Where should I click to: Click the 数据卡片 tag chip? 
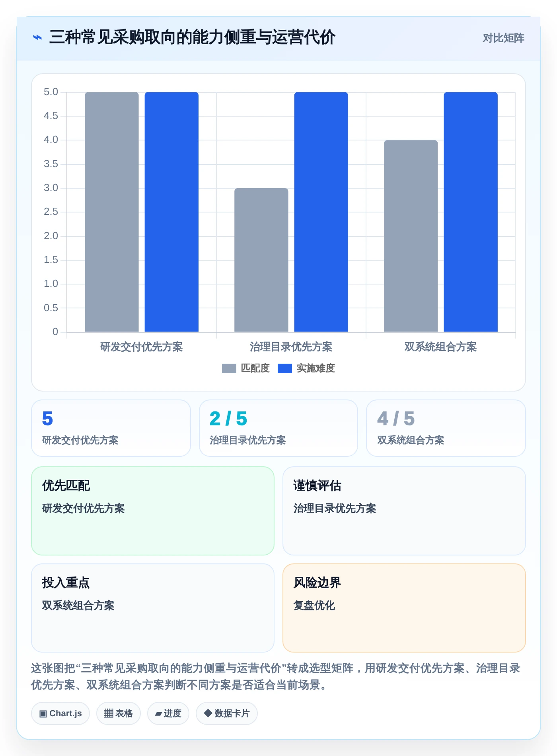click(x=227, y=713)
